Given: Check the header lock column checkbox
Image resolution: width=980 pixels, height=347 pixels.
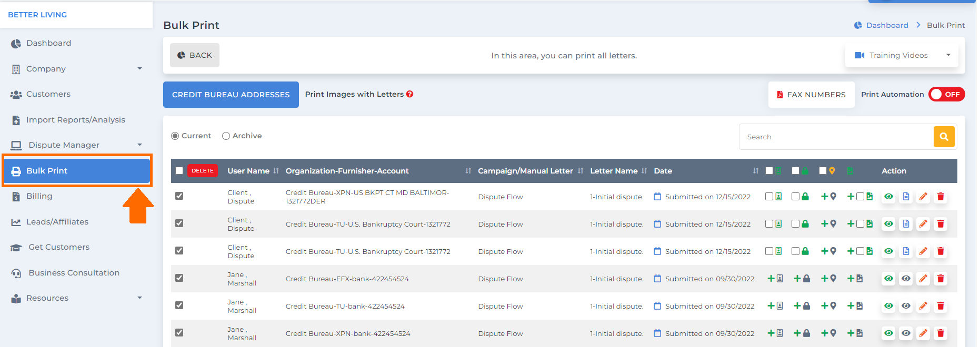Looking at the screenshot, I should 795,171.
